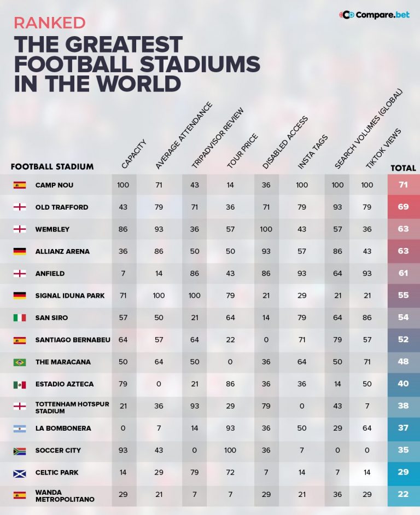Click the Brazil flag beside The Maracana
This screenshot has height=515, width=420.
click(x=20, y=362)
